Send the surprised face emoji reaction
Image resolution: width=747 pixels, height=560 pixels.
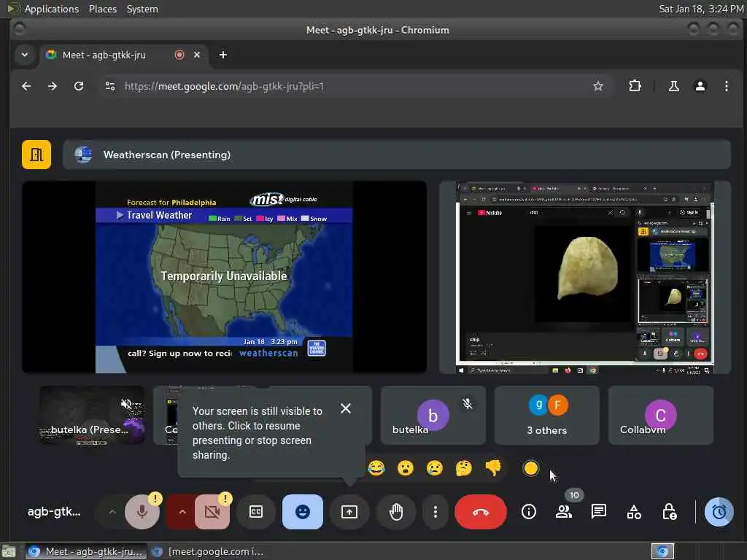(x=406, y=468)
